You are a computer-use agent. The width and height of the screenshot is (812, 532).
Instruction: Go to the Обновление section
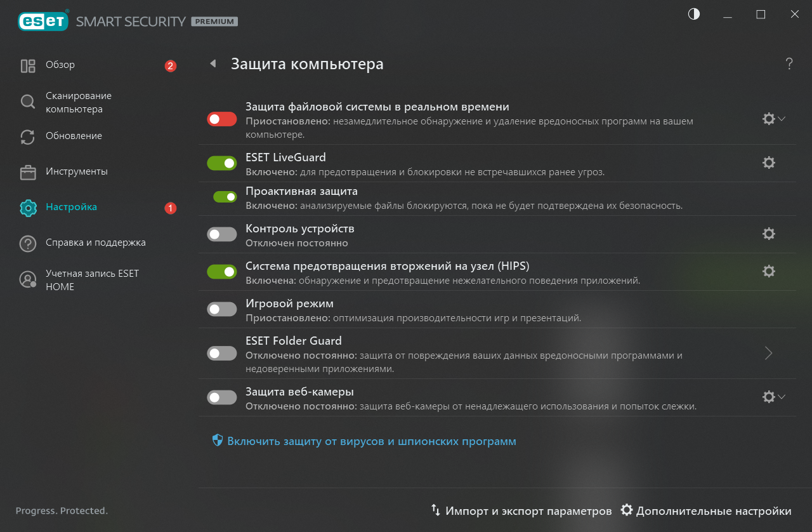pos(74,136)
